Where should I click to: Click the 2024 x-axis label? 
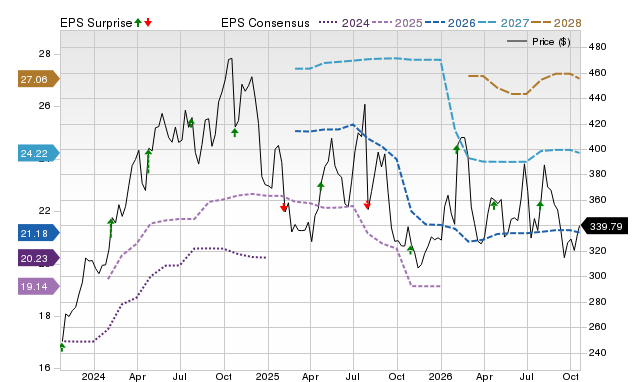coord(93,377)
